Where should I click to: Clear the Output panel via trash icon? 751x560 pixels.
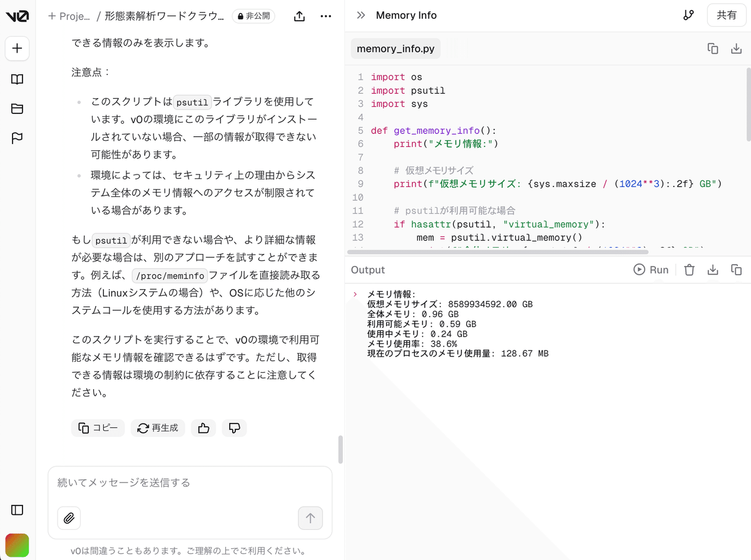tap(688, 269)
